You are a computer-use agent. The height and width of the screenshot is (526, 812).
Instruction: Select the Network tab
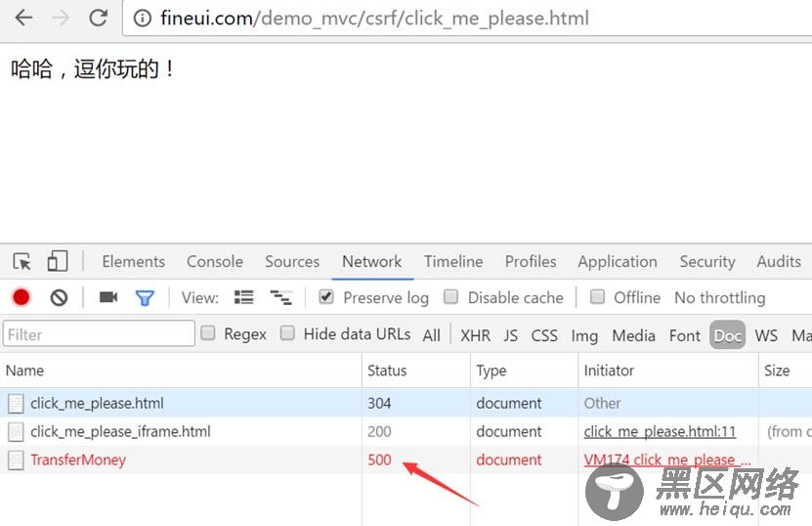click(x=372, y=262)
